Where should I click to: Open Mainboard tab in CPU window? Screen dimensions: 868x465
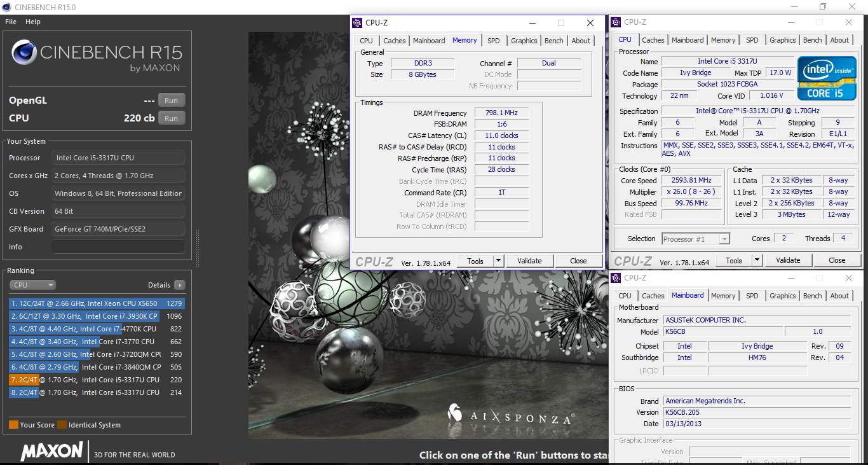[688, 40]
